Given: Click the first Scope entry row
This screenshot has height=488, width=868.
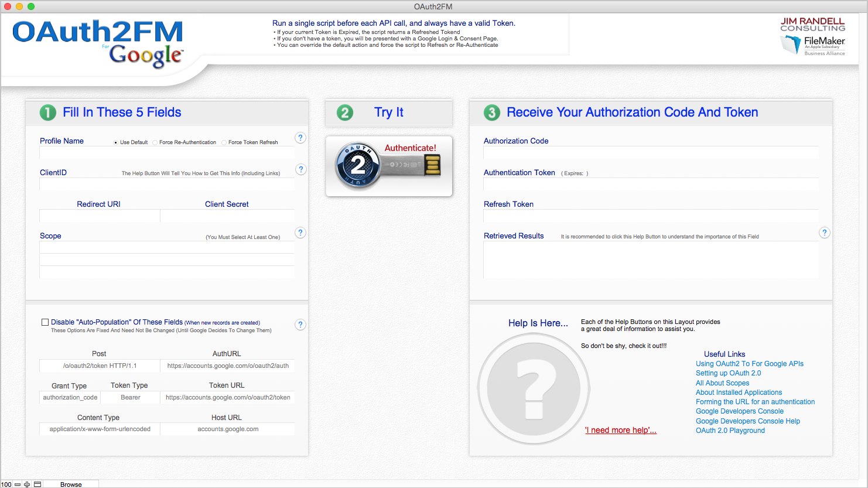Looking at the screenshot, I should tap(167, 248).
